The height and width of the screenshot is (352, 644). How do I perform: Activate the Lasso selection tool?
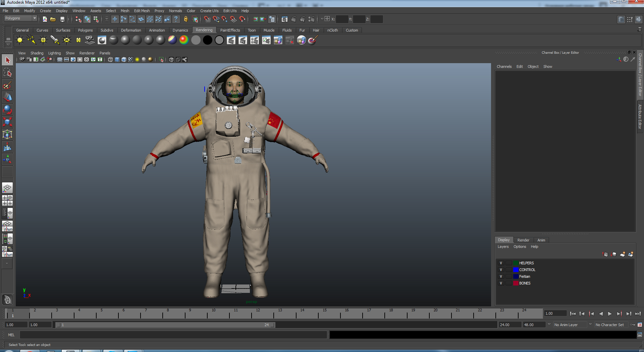[7, 72]
